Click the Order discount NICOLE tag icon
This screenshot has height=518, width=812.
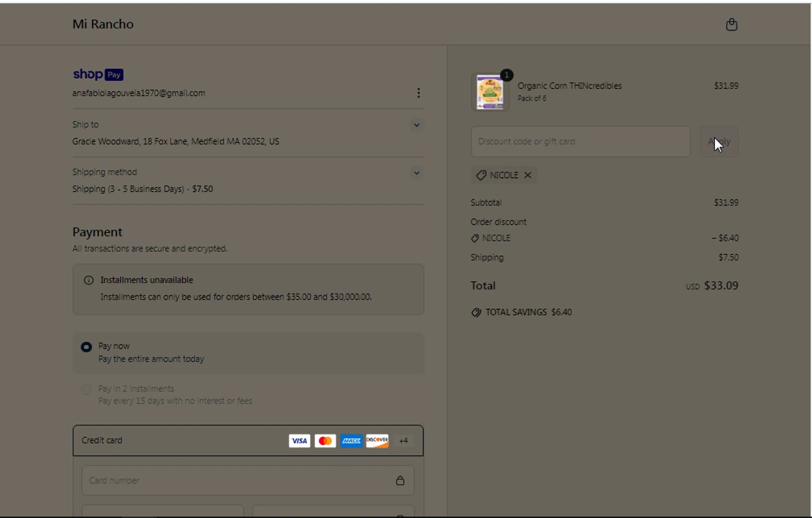click(475, 238)
